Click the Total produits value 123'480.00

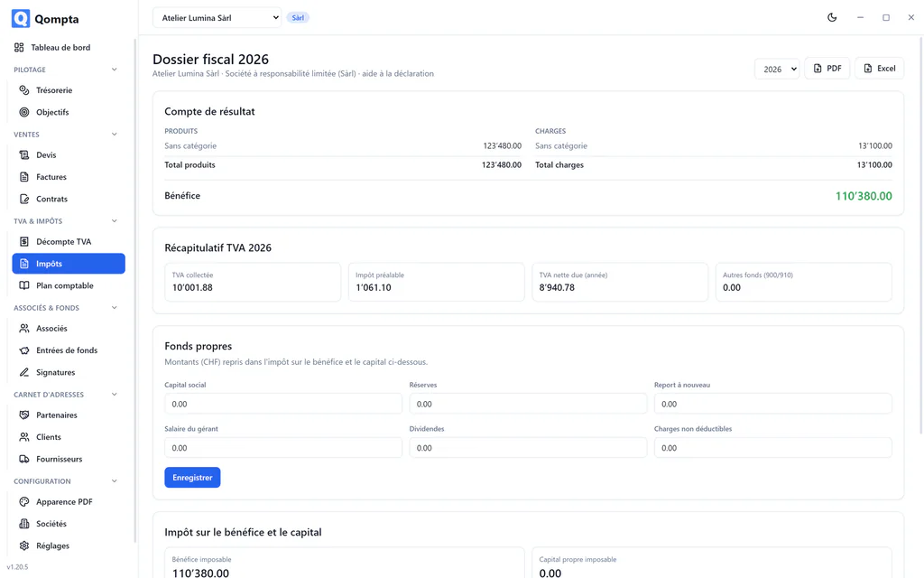click(x=502, y=165)
